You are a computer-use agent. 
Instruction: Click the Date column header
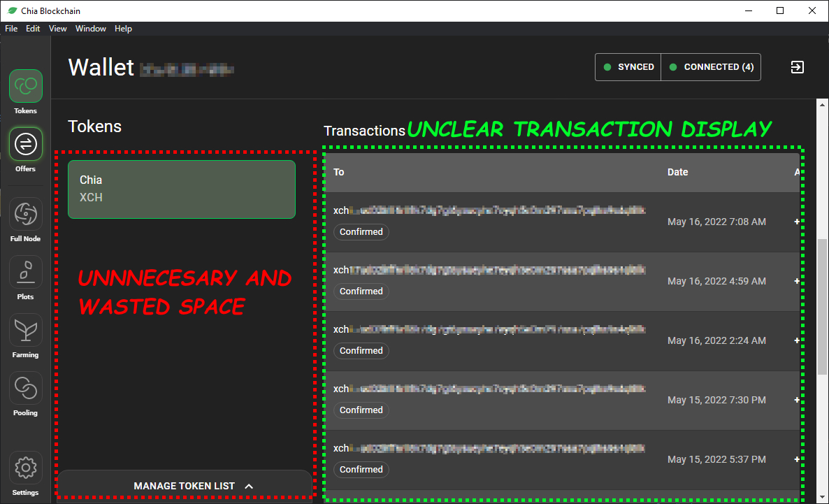678,172
